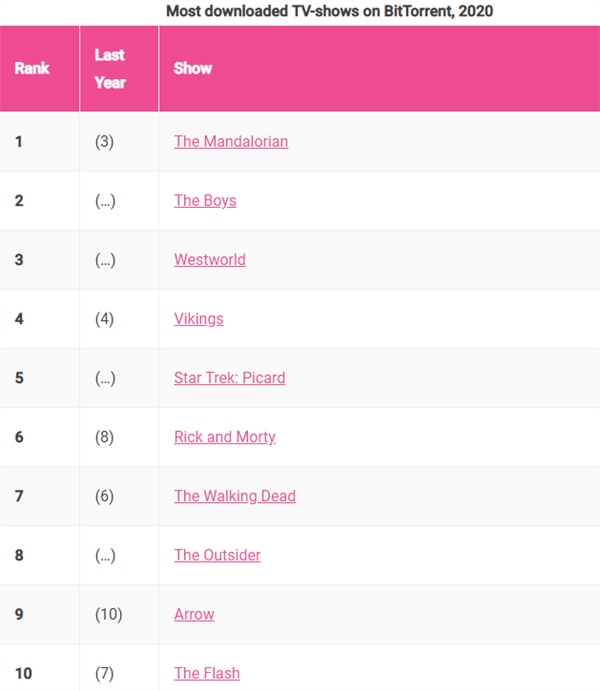This screenshot has width=600, height=691.
Task: Click the table title about BitTorrent 2020
Action: 329,11
